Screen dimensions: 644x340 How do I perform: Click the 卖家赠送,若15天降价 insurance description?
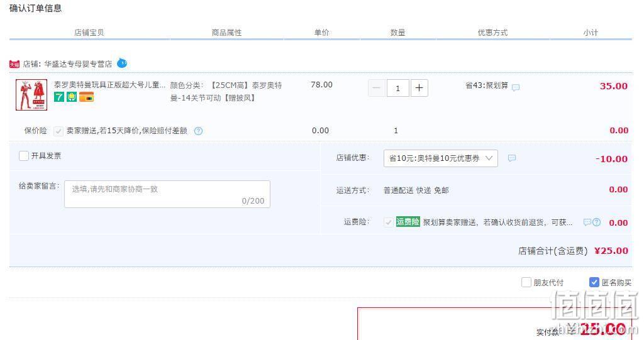[x=127, y=131]
